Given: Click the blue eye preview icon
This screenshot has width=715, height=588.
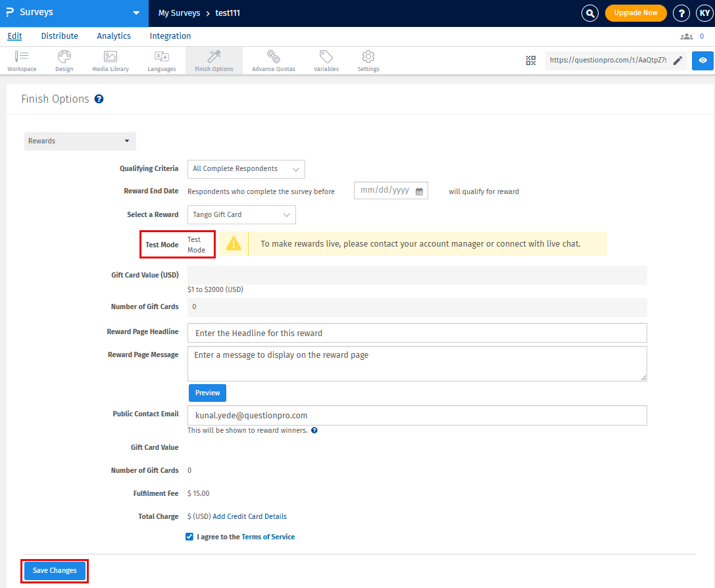Looking at the screenshot, I should (x=703, y=61).
